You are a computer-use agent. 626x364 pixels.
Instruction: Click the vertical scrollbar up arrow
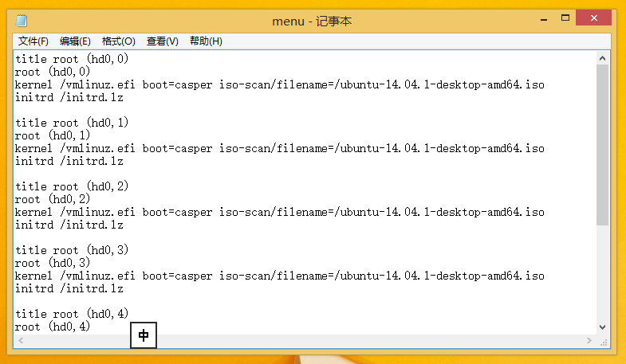tap(602, 58)
